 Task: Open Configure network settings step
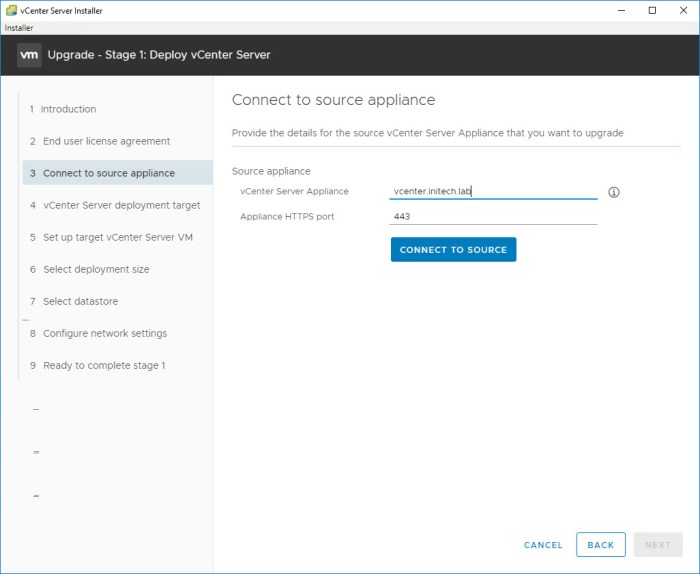tap(105, 333)
